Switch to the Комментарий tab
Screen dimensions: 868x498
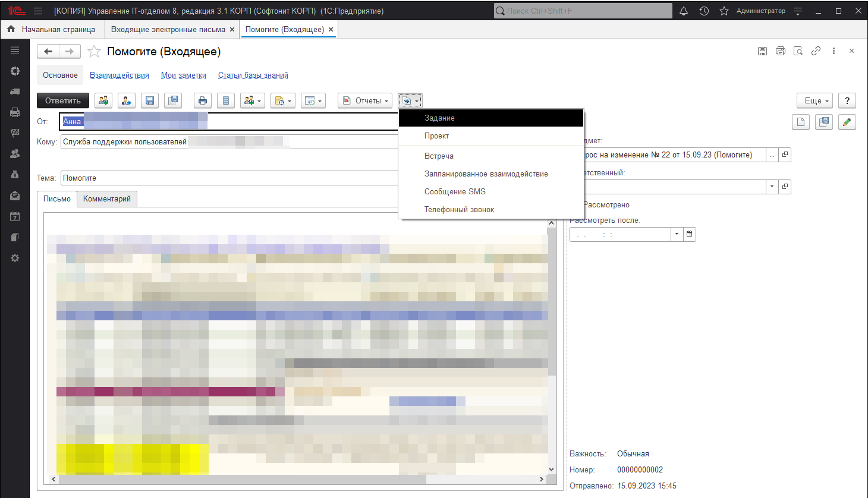[x=107, y=199]
